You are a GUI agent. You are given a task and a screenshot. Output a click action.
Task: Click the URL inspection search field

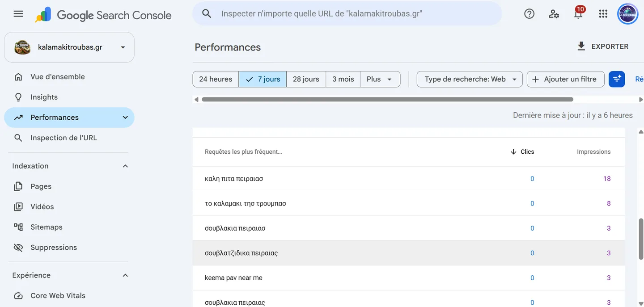(347, 13)
